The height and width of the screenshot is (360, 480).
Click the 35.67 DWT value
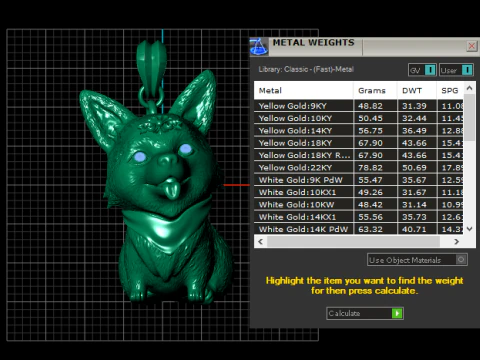(414, 180)
